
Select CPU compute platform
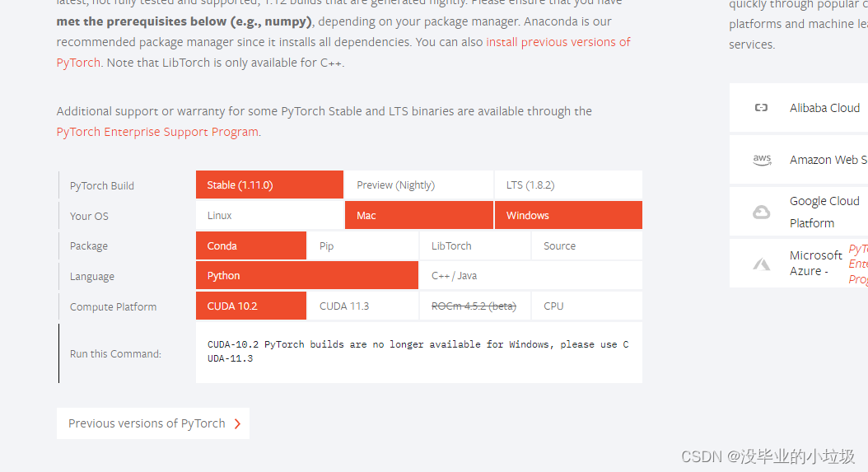(587, 306)
